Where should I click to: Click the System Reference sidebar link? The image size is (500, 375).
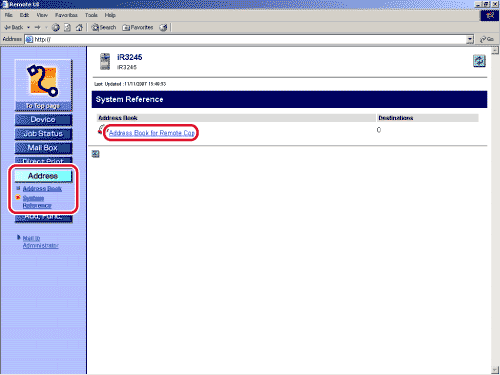(x=37, y=202)
